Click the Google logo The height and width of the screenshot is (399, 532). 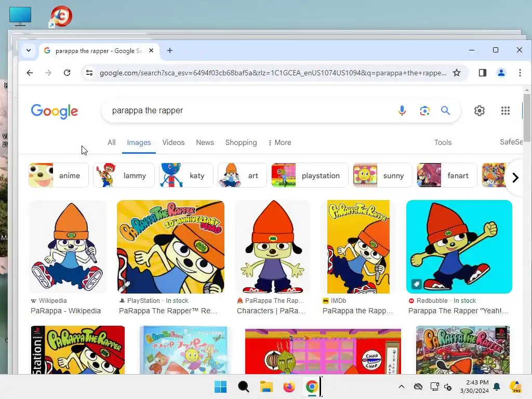[x=54, y=111]
